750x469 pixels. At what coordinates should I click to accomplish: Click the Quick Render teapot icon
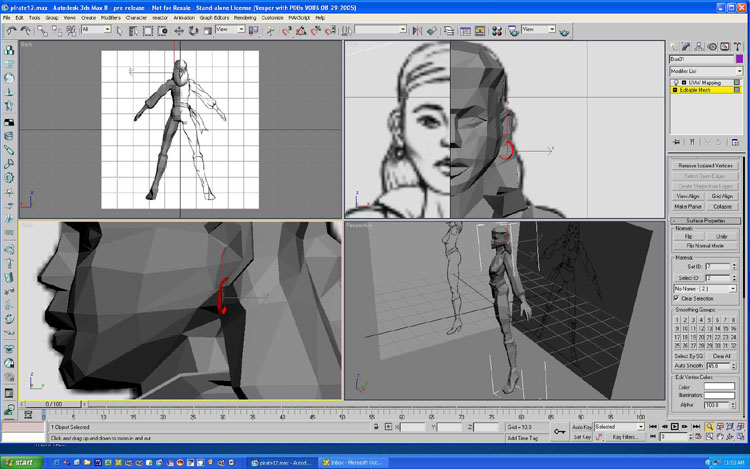pos(566,30)
